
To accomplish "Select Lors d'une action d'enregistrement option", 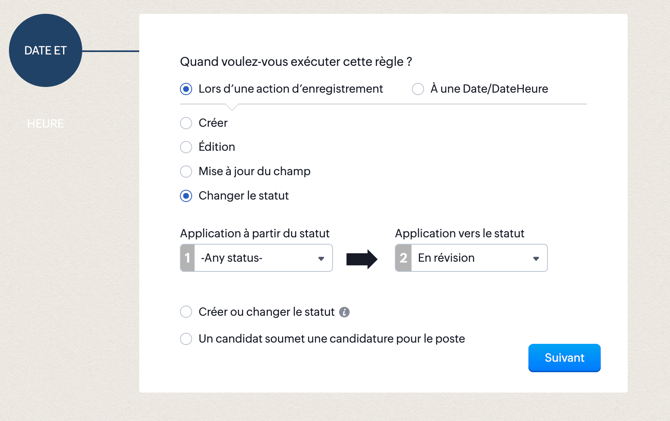I will [186, 89].
